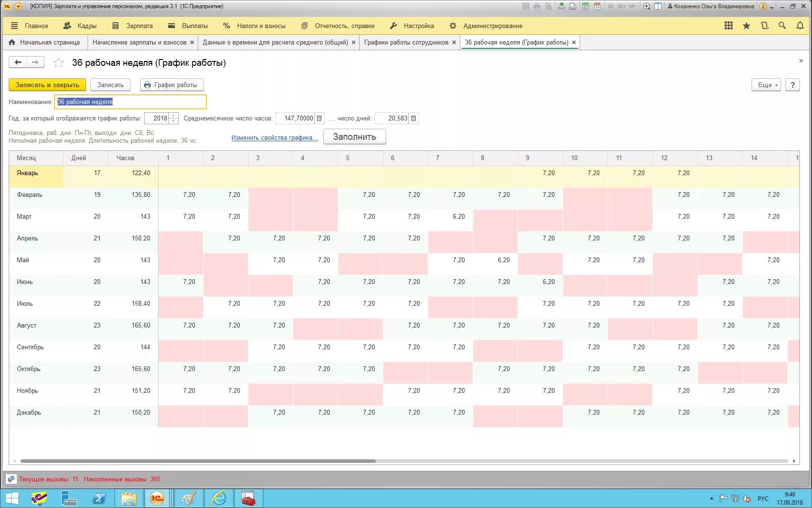Open the Изменить свойства графика link
The height and width of the screenshot is (508, 812).
(275, 138)
